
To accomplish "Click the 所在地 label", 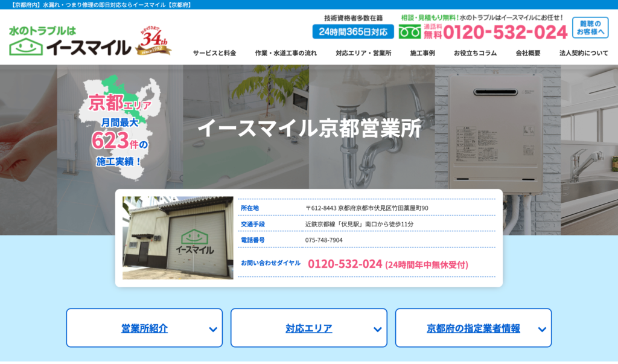I will [250, 208].
